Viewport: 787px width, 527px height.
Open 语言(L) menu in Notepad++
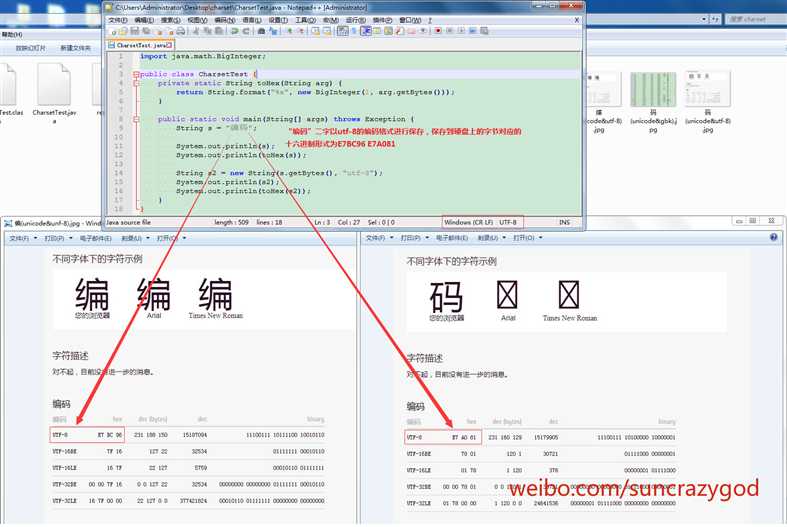[251, 20]
